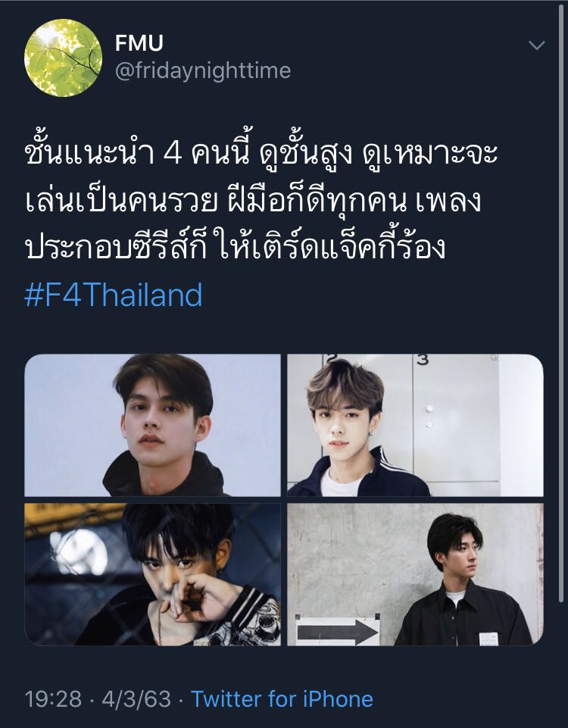Select the 19:28 tweet timestamp

tap(53, 699)
